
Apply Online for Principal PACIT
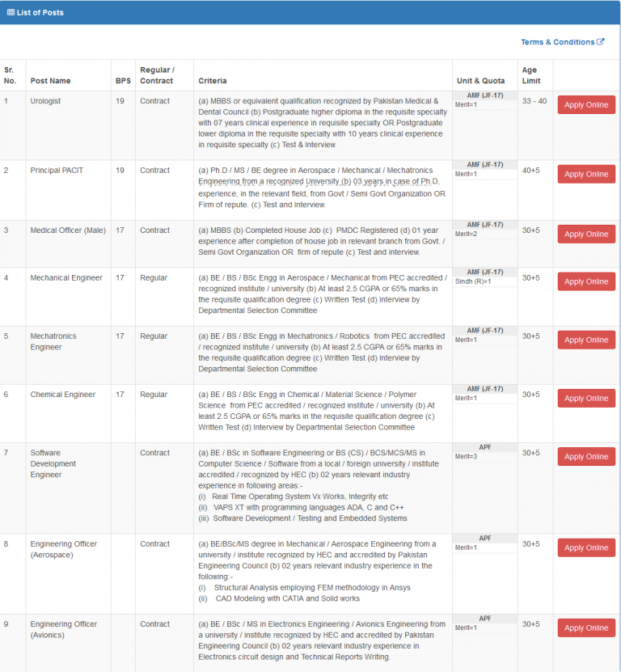pyautogui.click(x=586, y=175)
